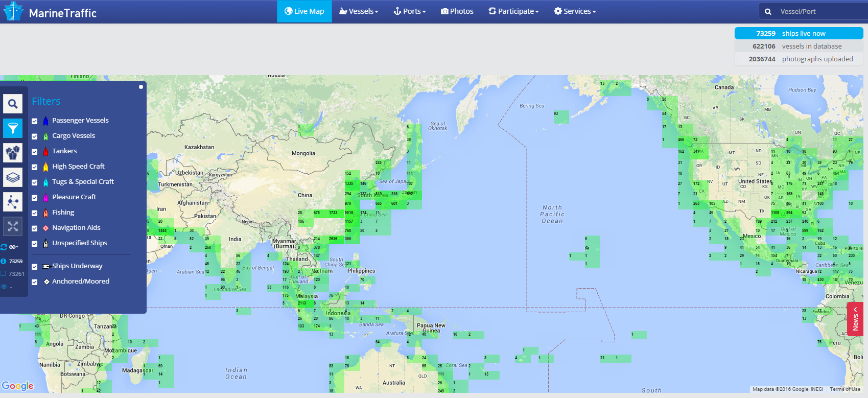868x398 pixels.
Task: Expand the Vessels dropdown menu
Action: (x=359, y=11)
